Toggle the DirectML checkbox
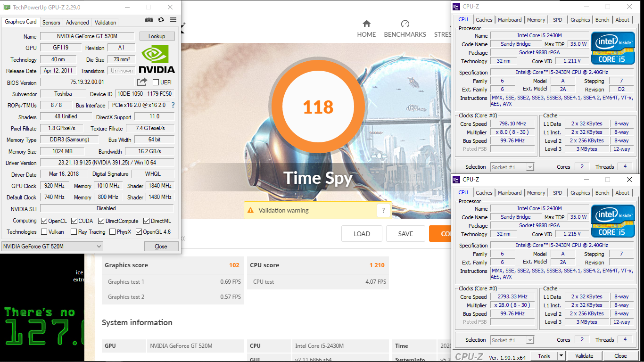This screenshot has width=644, height=362. tap(147, 221)
